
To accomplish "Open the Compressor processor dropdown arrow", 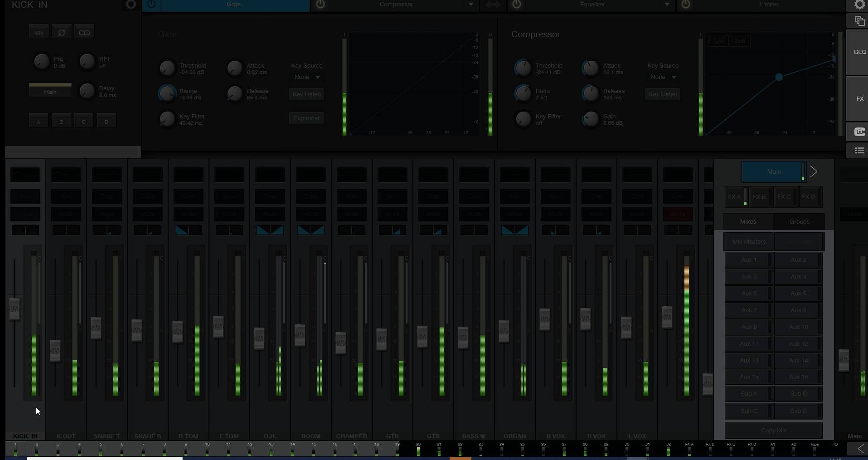I will coord(471,5).
